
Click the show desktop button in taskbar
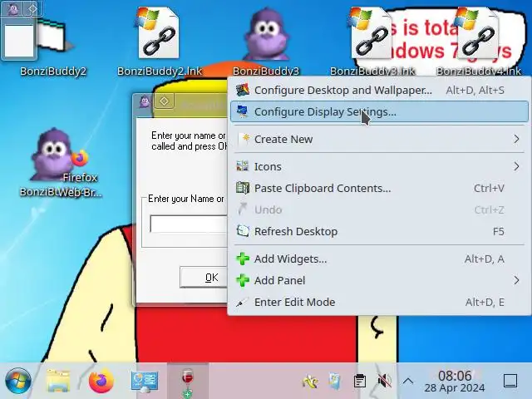(x=510, y=381)
